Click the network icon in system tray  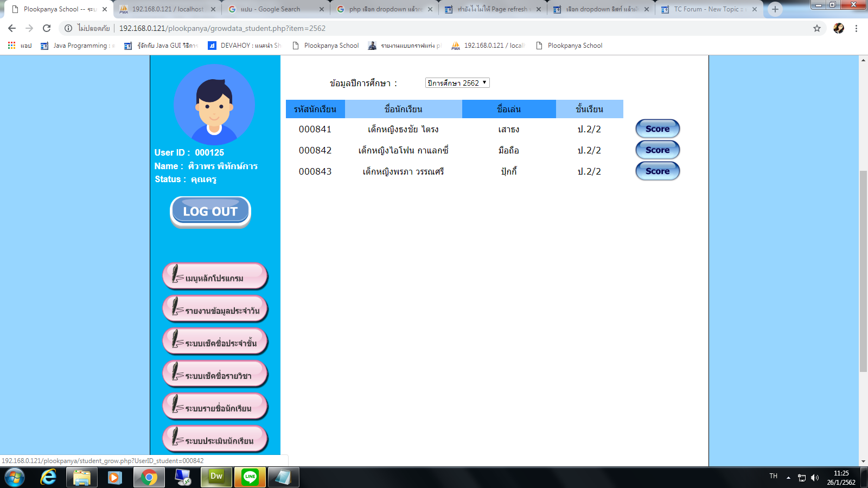(802, 478)
